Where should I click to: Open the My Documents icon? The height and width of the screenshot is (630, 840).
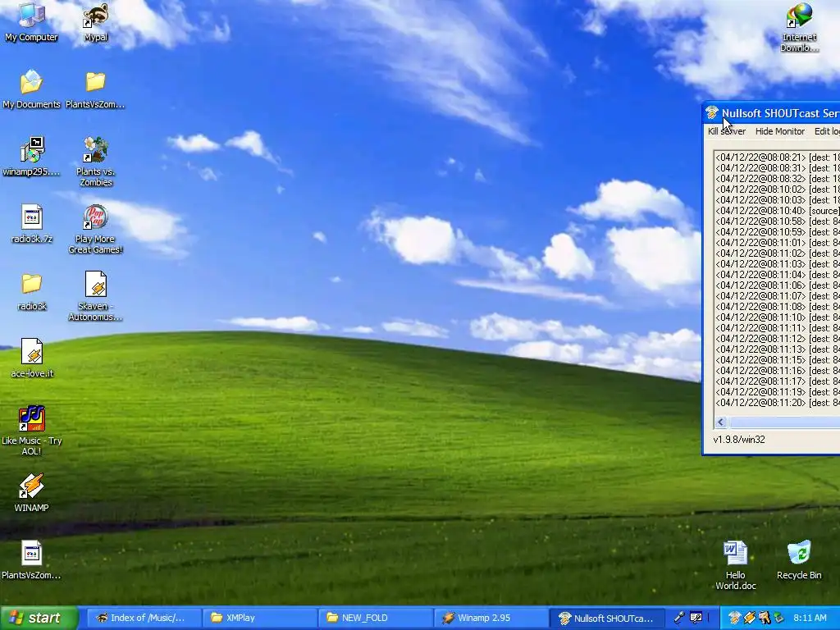point(31,89)
